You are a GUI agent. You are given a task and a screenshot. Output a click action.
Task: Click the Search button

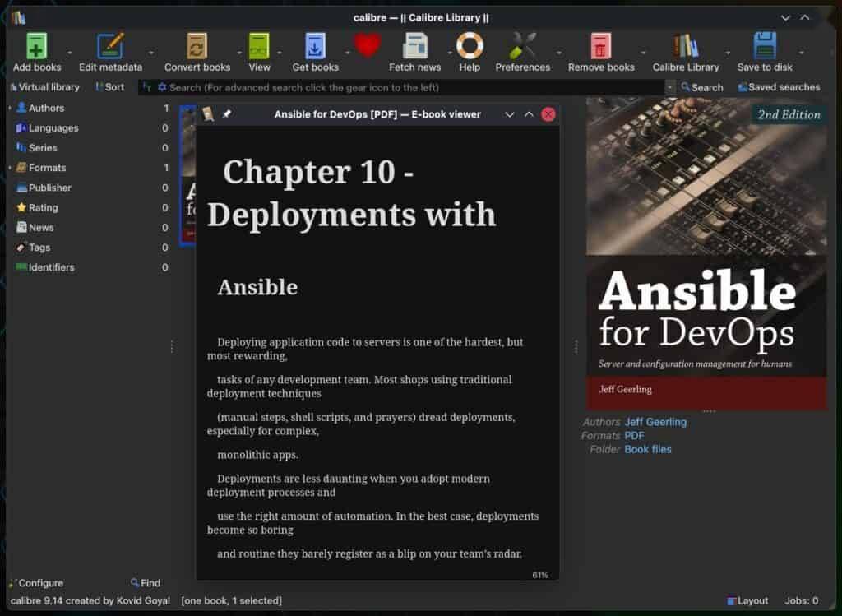pos(702,87)
